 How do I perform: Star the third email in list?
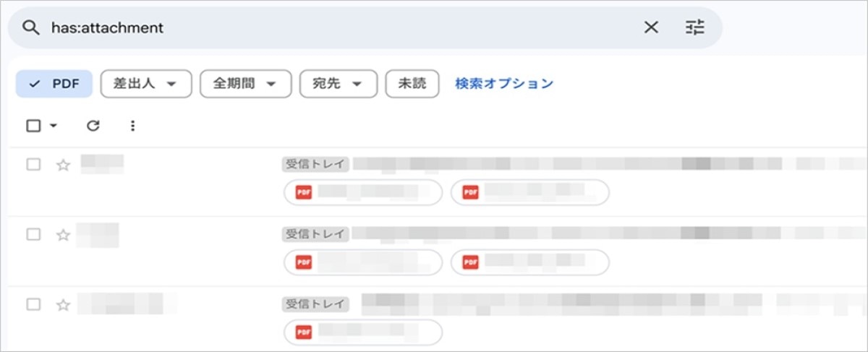tap(64, 305)
